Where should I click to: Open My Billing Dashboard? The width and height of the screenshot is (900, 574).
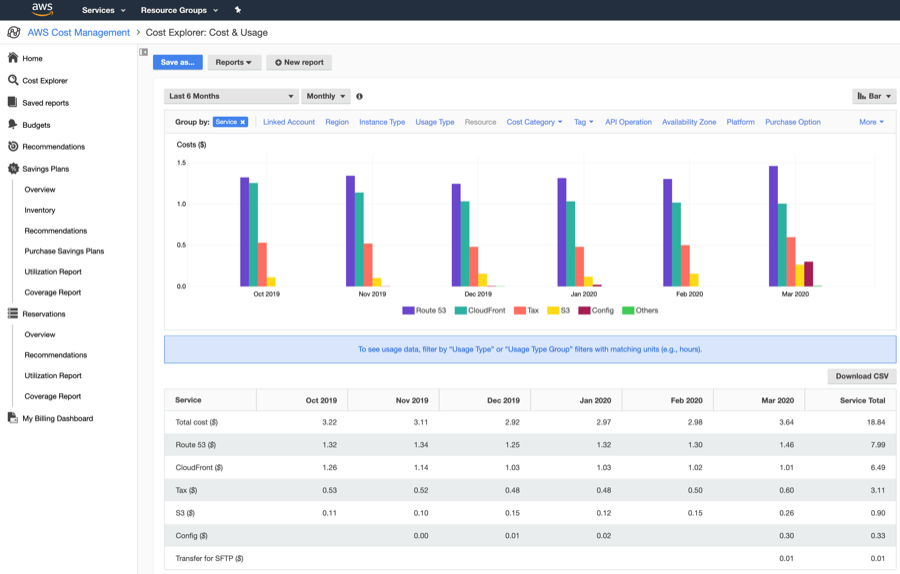coord(57,418)
